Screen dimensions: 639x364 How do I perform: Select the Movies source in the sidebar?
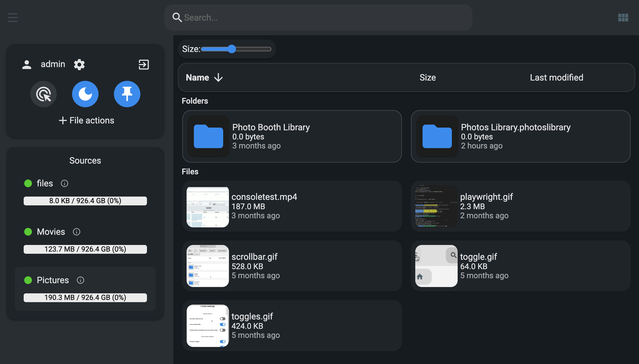(51, 232)
